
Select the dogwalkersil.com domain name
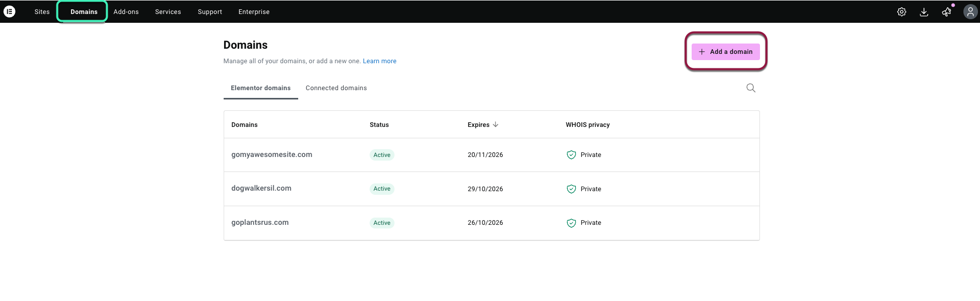261,188
